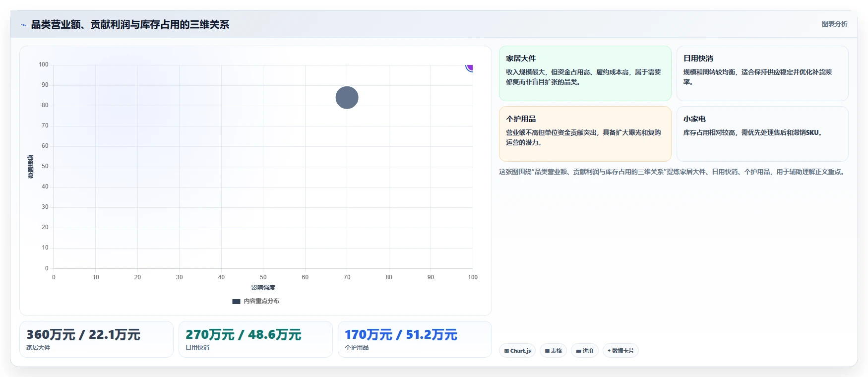Click the 表格 tag chip
This screenshot has width=868, height=377.
553,351
